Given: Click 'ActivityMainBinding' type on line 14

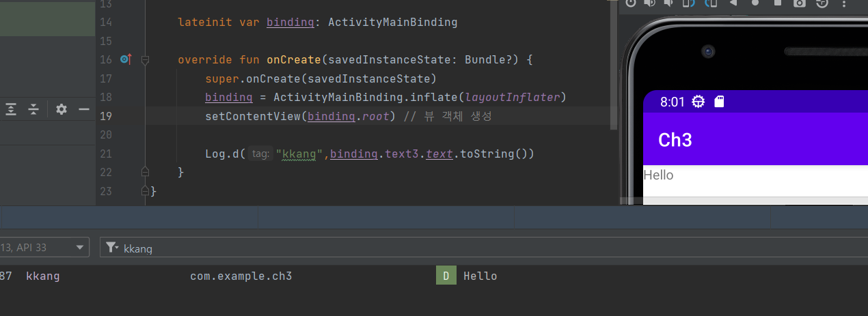Looking at the screenshot, I should (393, 23).
